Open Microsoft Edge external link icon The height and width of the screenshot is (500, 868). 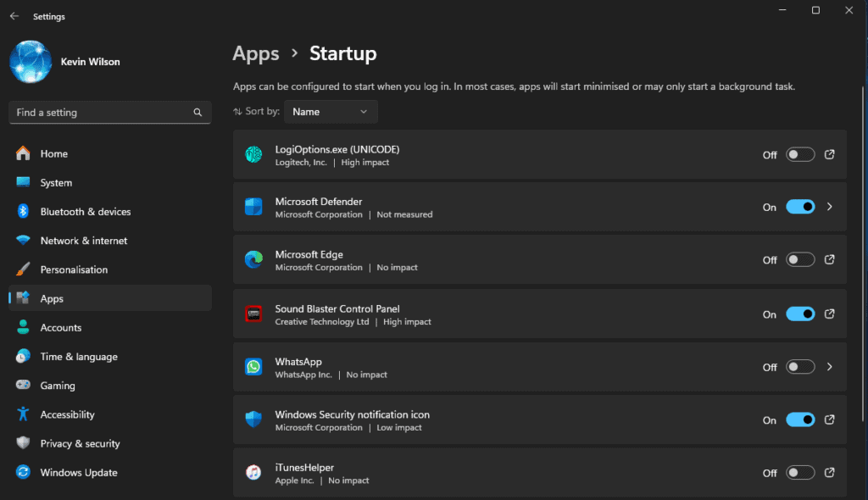pos(829,259)
